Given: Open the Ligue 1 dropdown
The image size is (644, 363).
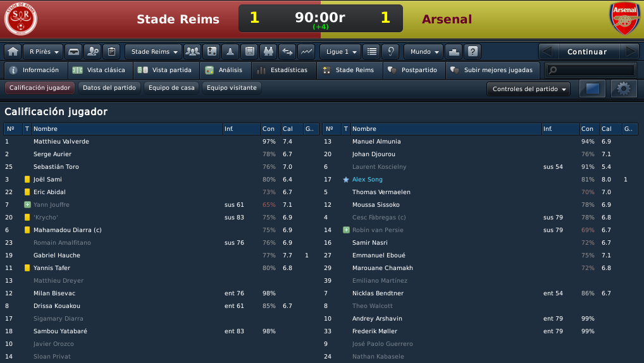Looking at the screenshot, I should 340,52.
